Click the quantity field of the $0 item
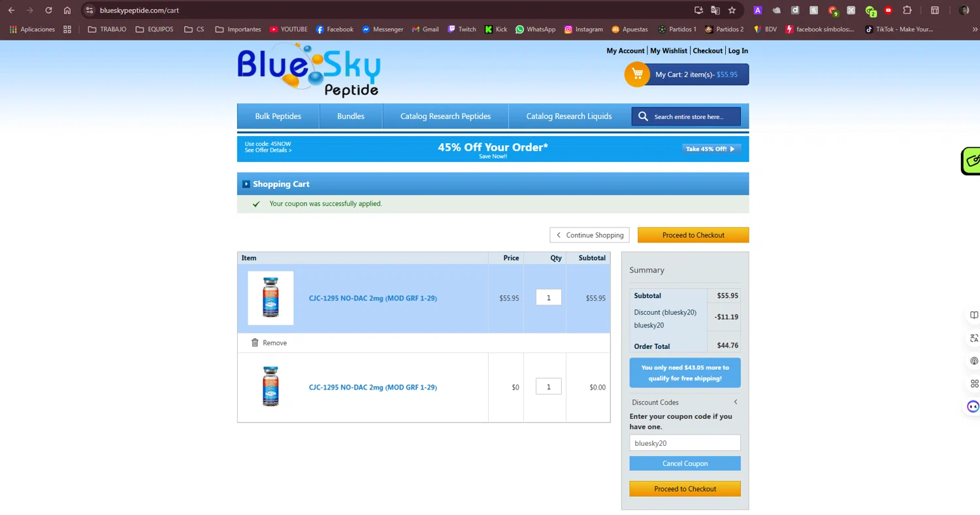 548,387
